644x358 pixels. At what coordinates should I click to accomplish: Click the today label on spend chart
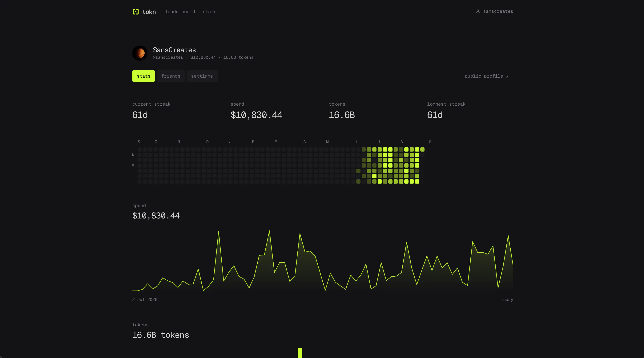pos(507,299)
